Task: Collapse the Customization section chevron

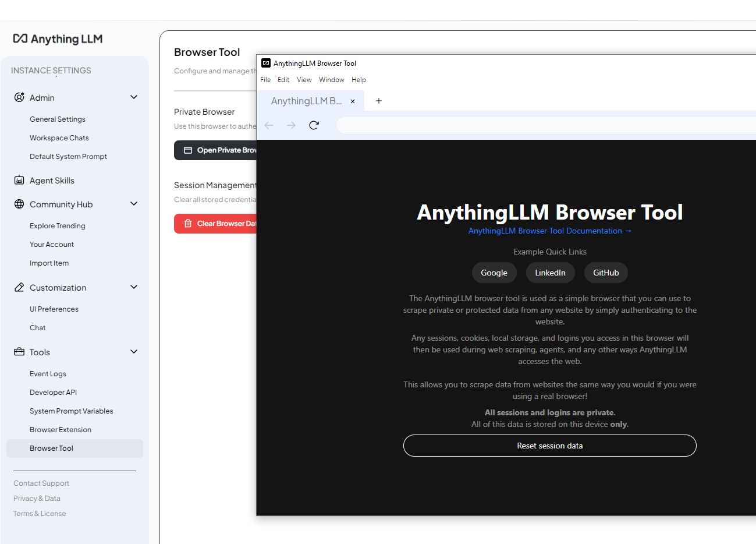Action: pyautogui.click(x=134, y=287)
